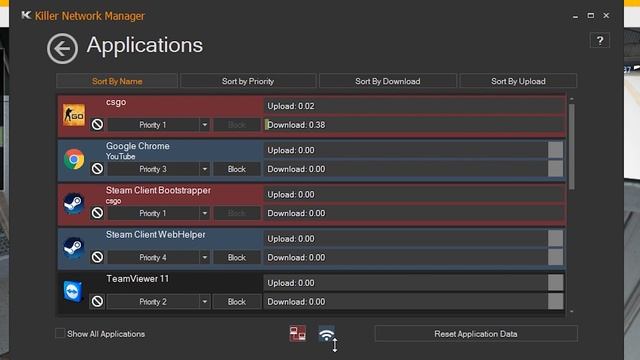Viewport: 640px width, 360px height.
Task: Click the scroll down arrow of application list
Action: point(571,311)
